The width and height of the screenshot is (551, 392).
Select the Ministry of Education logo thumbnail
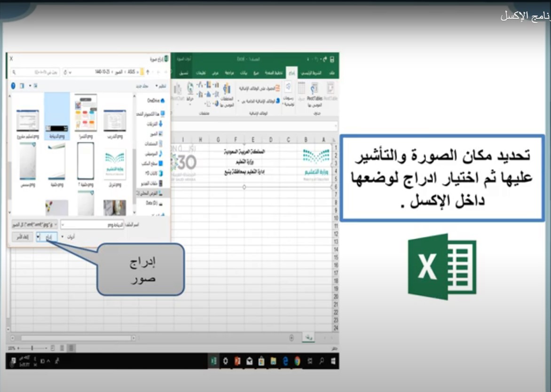[x=115, y=165]
